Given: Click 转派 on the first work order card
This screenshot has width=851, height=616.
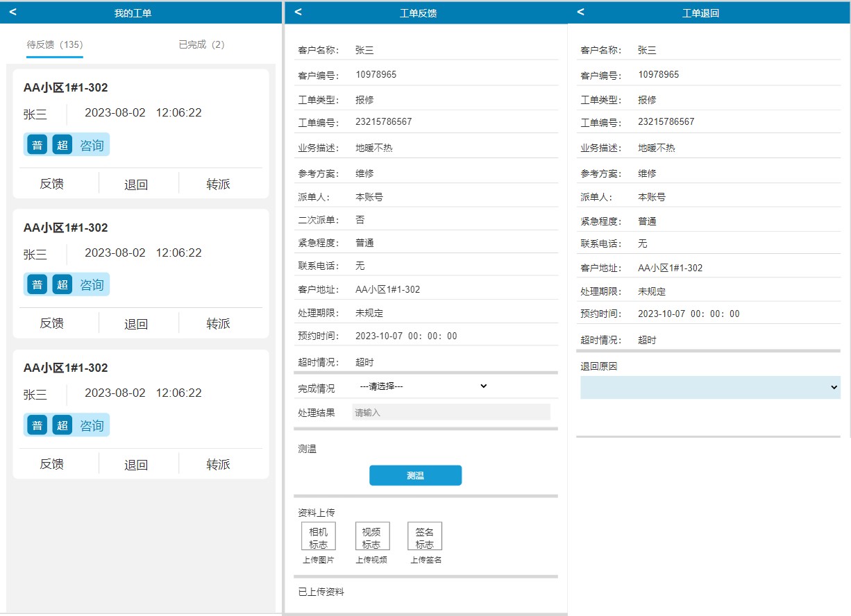Looking at the screenshot, I should click(218, 184).
